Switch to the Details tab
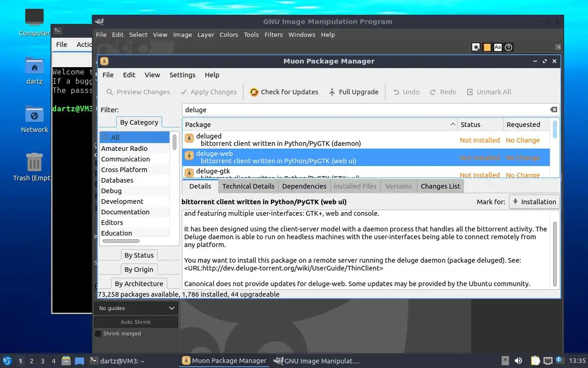The image size is (588, 368). pyautogui.click(x=200, y=186)
